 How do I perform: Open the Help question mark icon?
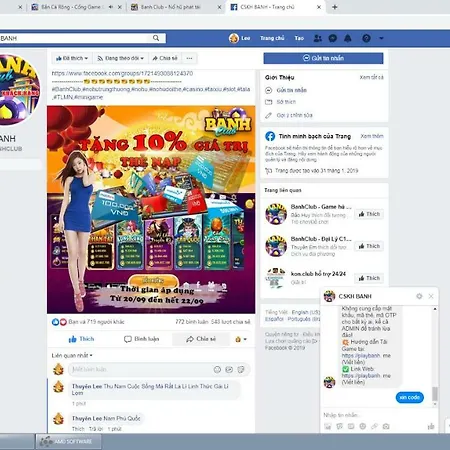point(366,38)
